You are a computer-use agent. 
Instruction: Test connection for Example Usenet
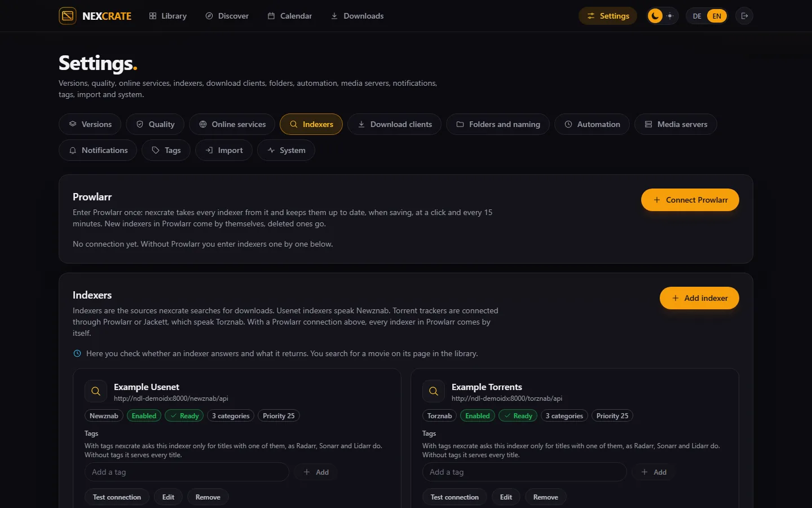[x=117, y=497]
